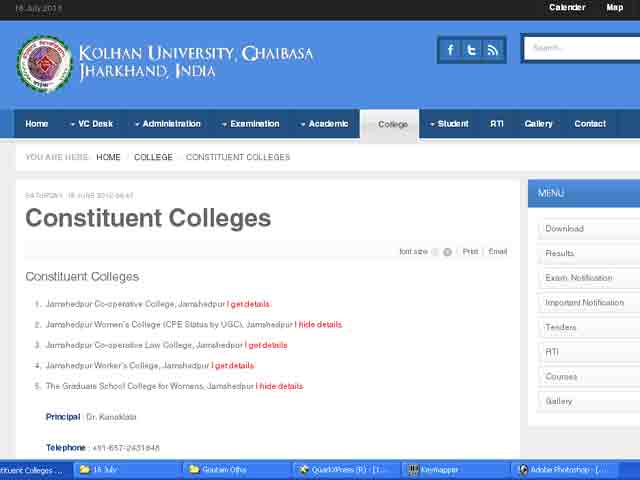Open Exam Notification in sidebar menu
This screenshot has width=640, height=480.
pyautogui.click(x=579, y=278)
